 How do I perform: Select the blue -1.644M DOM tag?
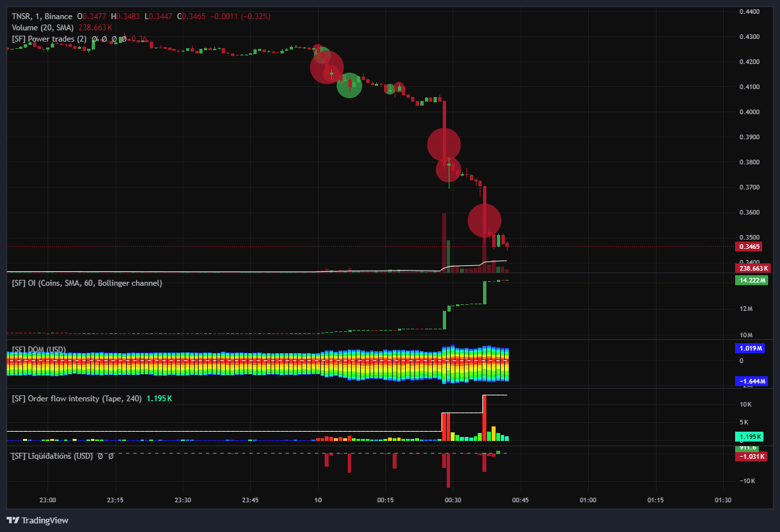(x=752, y=382)
